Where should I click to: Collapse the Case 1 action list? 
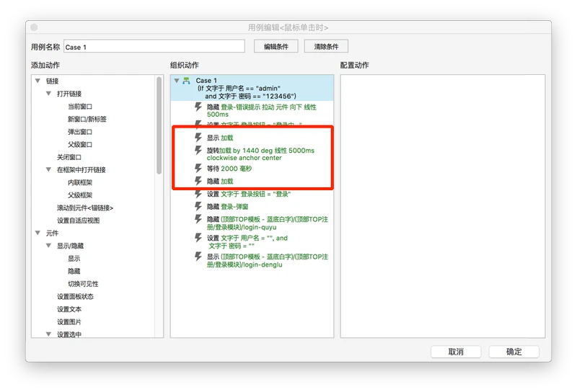pos(177,81)
